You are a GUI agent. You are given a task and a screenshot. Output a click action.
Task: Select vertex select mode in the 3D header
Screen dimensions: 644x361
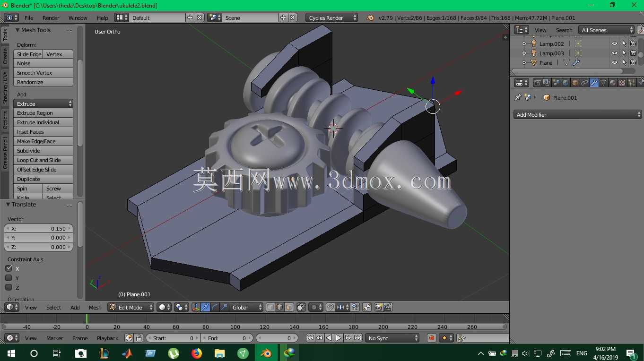[270, 307]
